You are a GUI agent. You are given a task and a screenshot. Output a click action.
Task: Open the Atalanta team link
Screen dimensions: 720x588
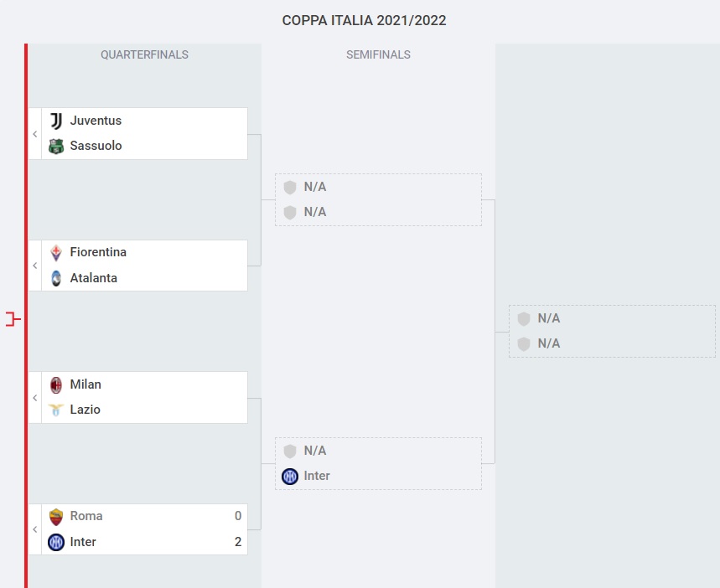pos(93,278)
